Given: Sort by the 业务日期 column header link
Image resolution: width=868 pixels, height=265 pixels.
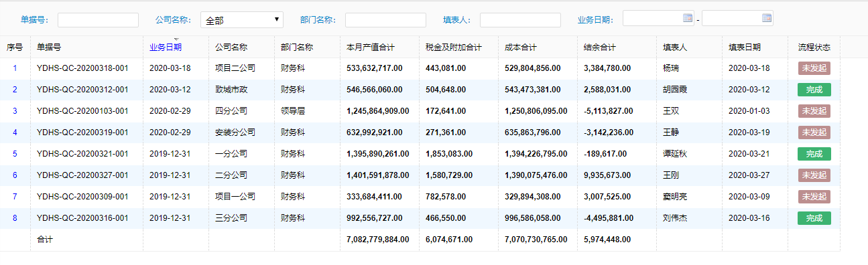Looking at the screenshot, I should (166, 48).
